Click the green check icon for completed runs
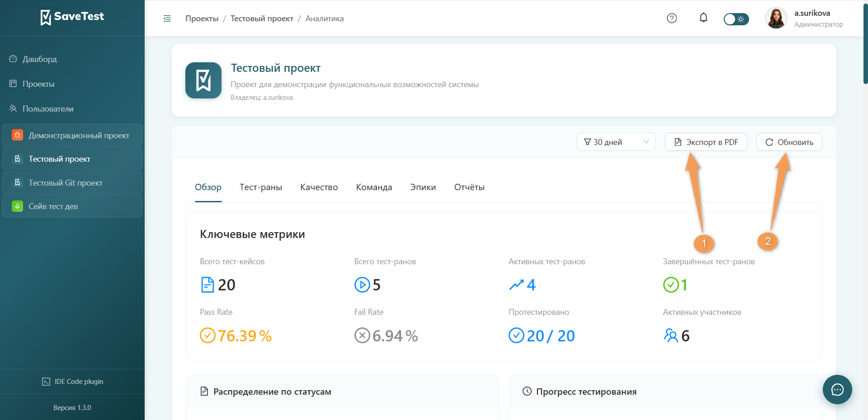 pyautogui.click(x=671, y=285)
